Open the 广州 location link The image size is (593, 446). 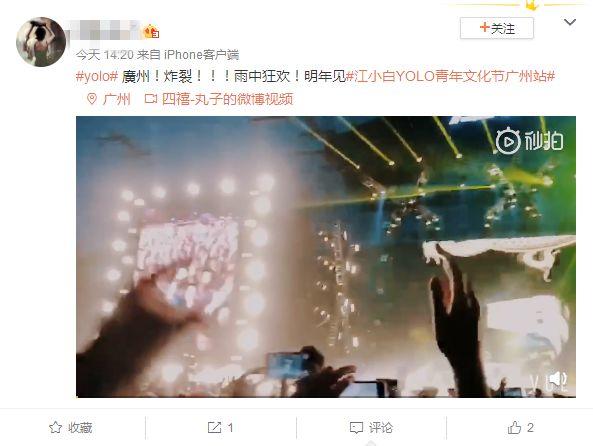tap(116, 99)
